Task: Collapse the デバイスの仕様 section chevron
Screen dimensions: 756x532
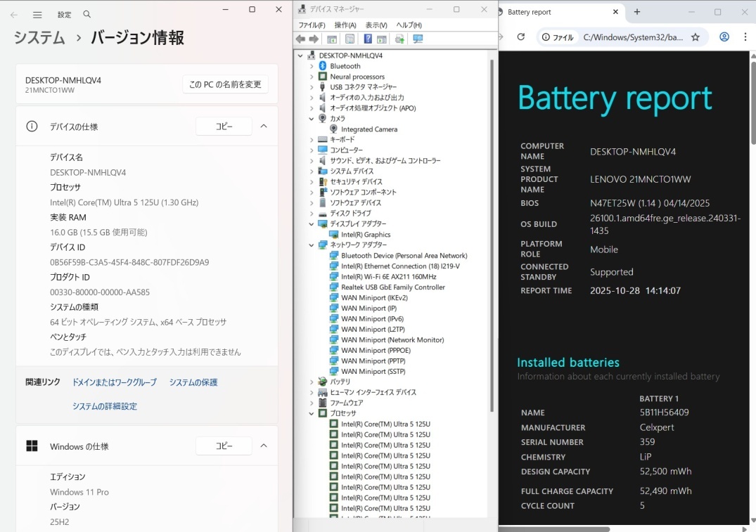Action: tap(264, 126)
